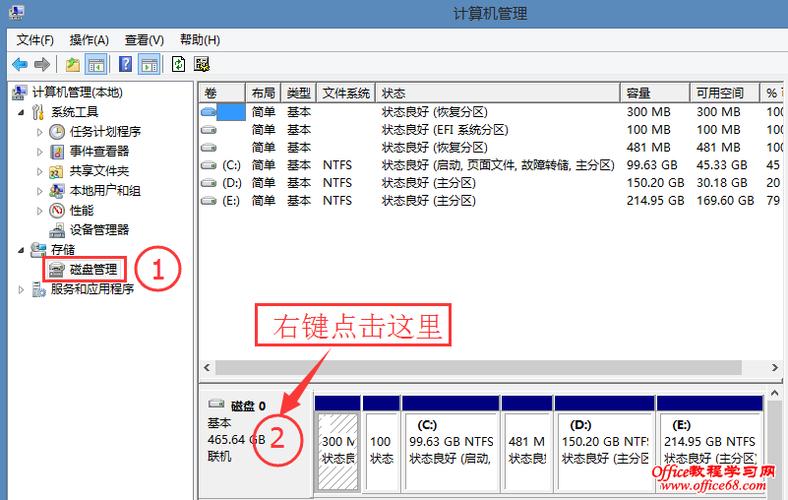
Task: Click the Refresh toolbar icon
Action: click(x=178, y=64)
